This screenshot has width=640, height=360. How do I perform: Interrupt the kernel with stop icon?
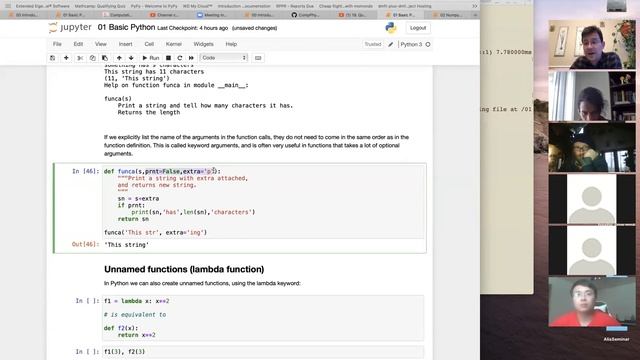click(168, 58)
